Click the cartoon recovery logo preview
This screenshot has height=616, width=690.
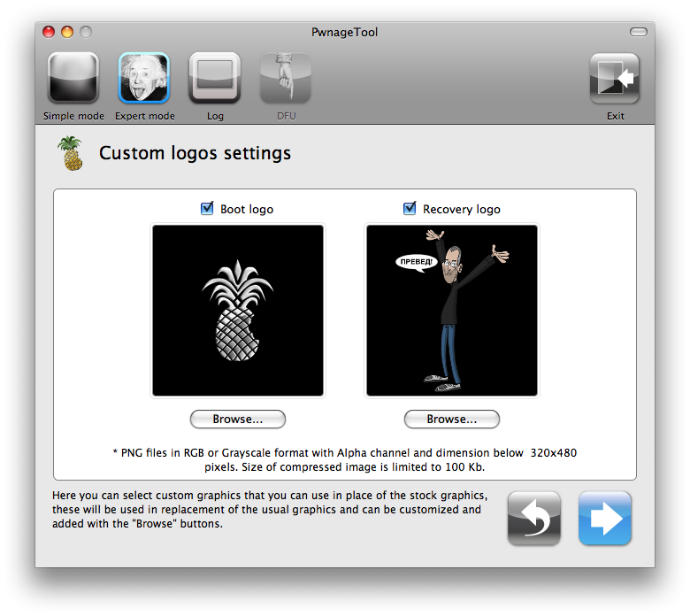coord(452,311)
